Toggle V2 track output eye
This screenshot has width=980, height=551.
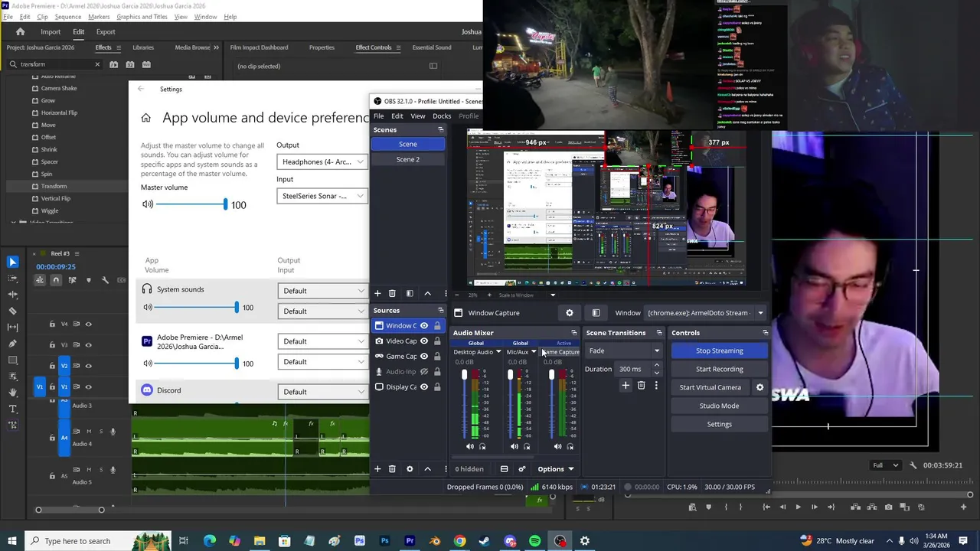click(88, 366)
